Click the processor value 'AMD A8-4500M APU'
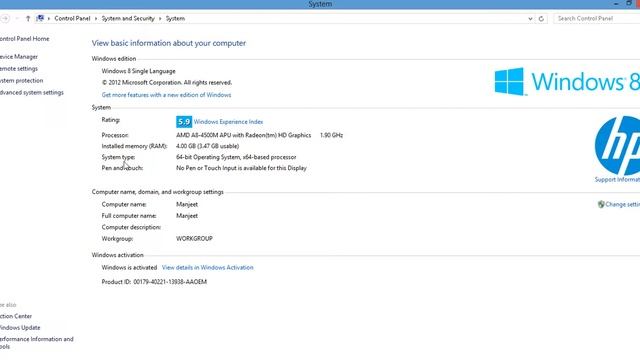This screenshot has height=360, width=640. [x=243, y=135]
